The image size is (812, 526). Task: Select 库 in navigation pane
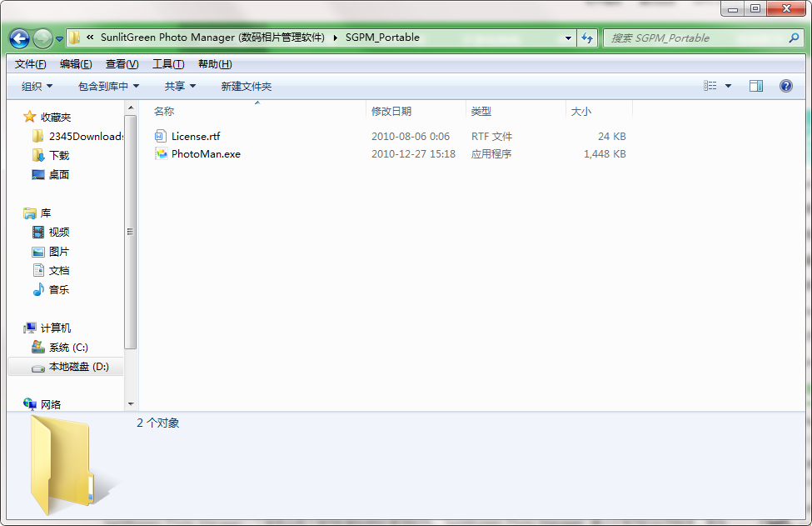point(46,213)
